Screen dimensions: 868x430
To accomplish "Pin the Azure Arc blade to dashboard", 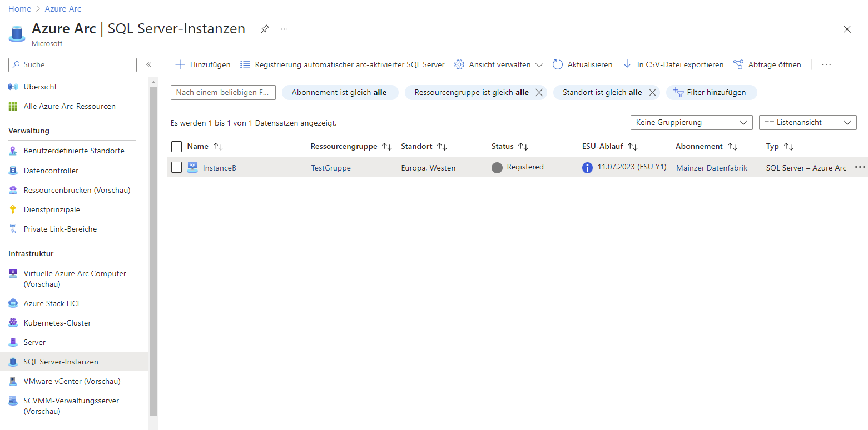I will [x=265, y=29].
